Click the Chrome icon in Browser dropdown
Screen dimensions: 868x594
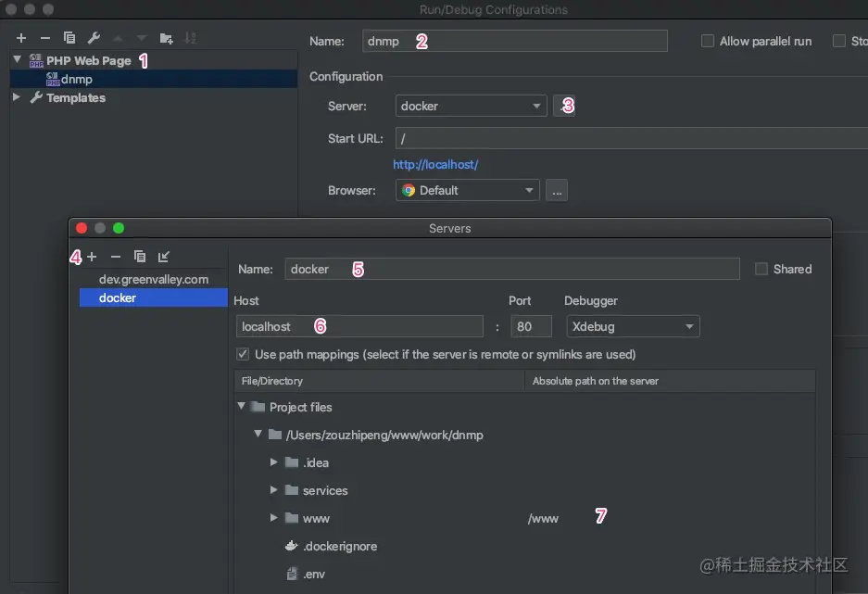click(x=409, y=191)
